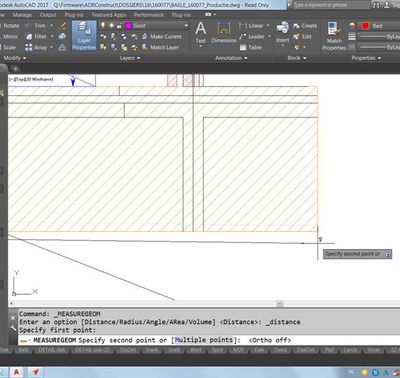Click the Insert block icon
The width and height of the screenshot is (400, 378).
click(x=283, y=33)
